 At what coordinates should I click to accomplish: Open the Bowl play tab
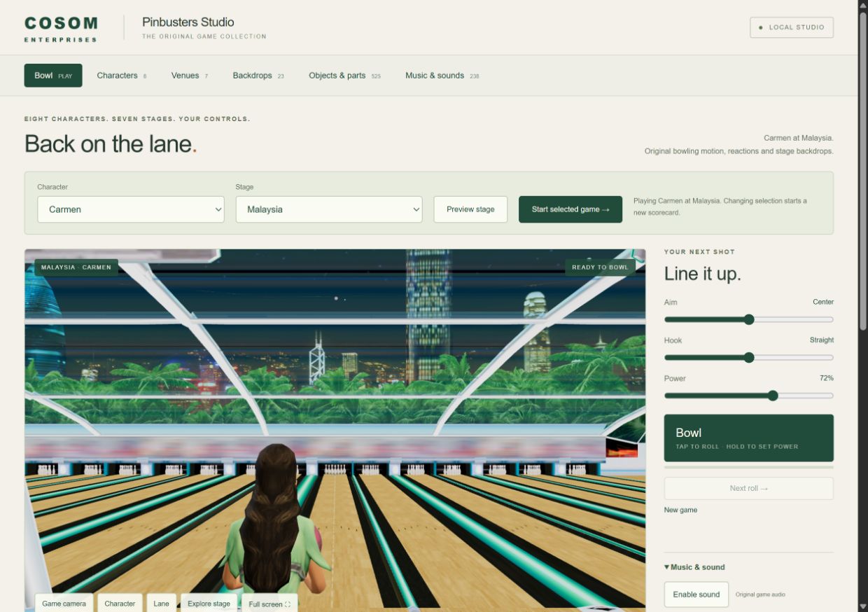53,76
